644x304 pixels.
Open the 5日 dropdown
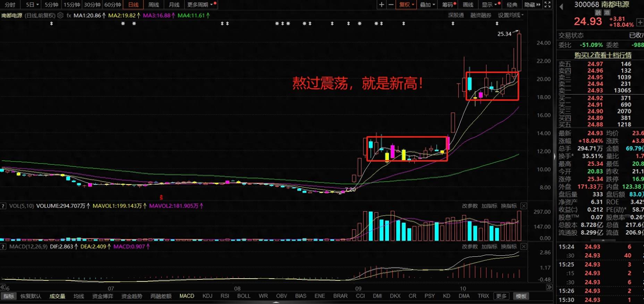pyautogui.click(x=32, y=5)
